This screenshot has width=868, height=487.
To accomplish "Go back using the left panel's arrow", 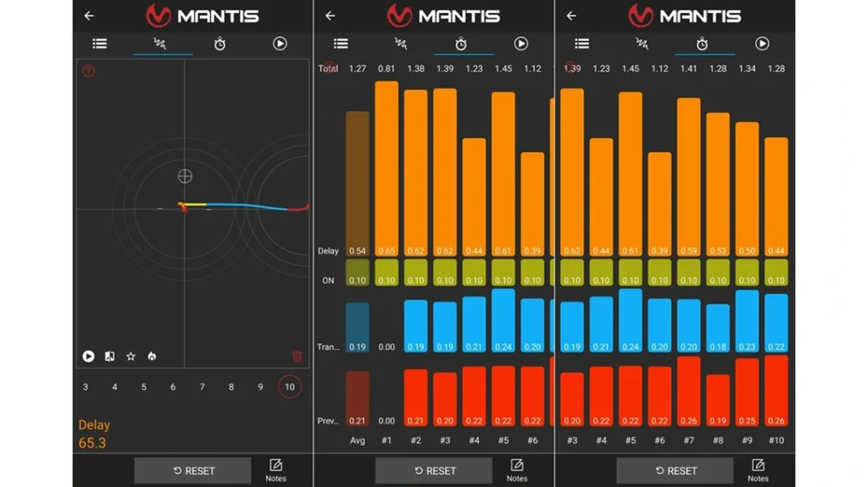I will coord(89,15).
